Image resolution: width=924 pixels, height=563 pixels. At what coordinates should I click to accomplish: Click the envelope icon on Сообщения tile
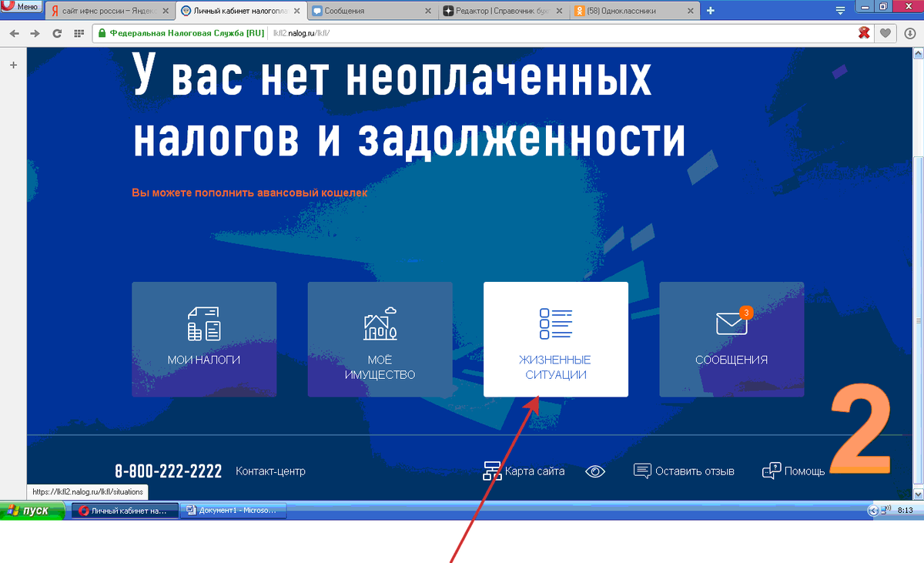(x=731, y=324)
